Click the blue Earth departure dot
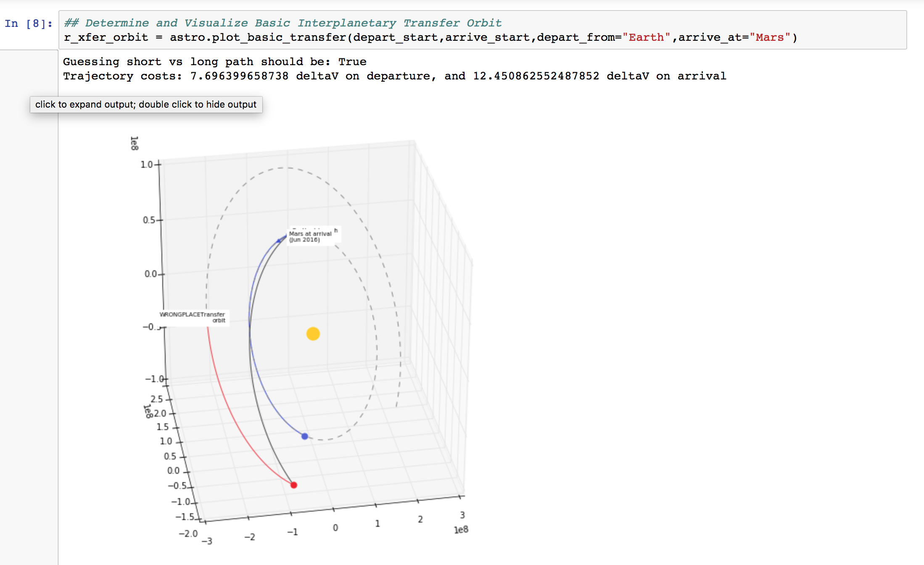The width and height of the screenshot is (924, 565). [x=305, y=436]
